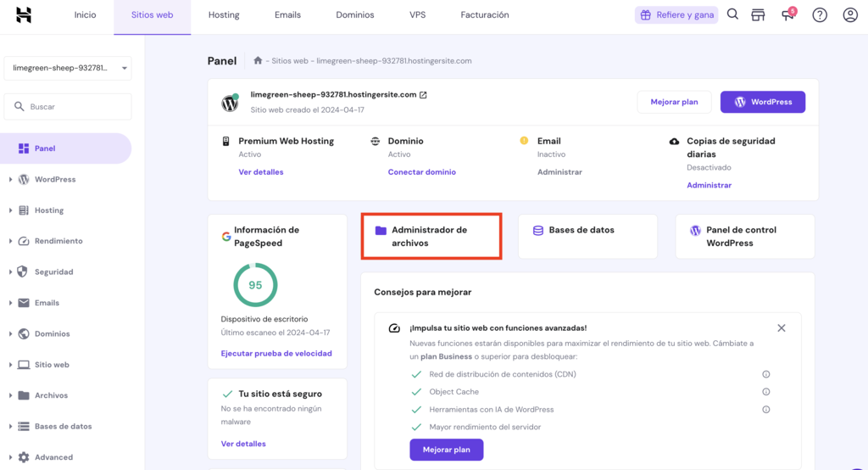This screenshot has width=868, height=470.
Task: Click the Mejorar plan button in site header
Action: (x=674, y=102)
